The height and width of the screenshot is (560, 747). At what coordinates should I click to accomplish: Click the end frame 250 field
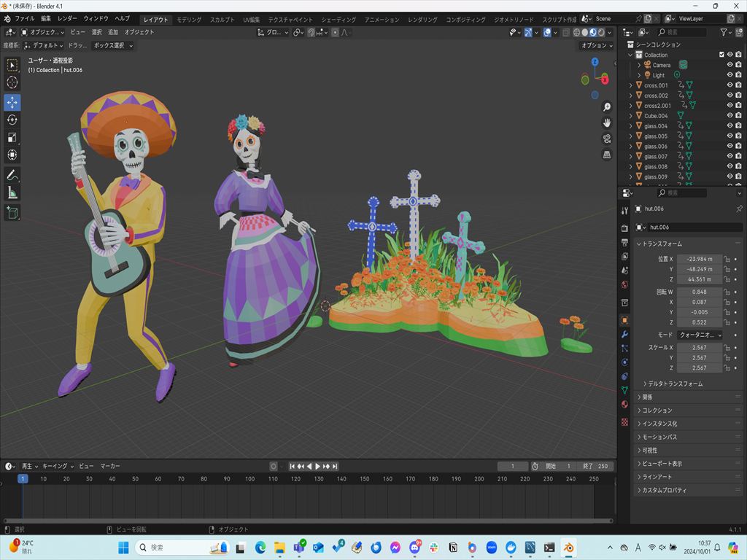click(x=595, y=467)
